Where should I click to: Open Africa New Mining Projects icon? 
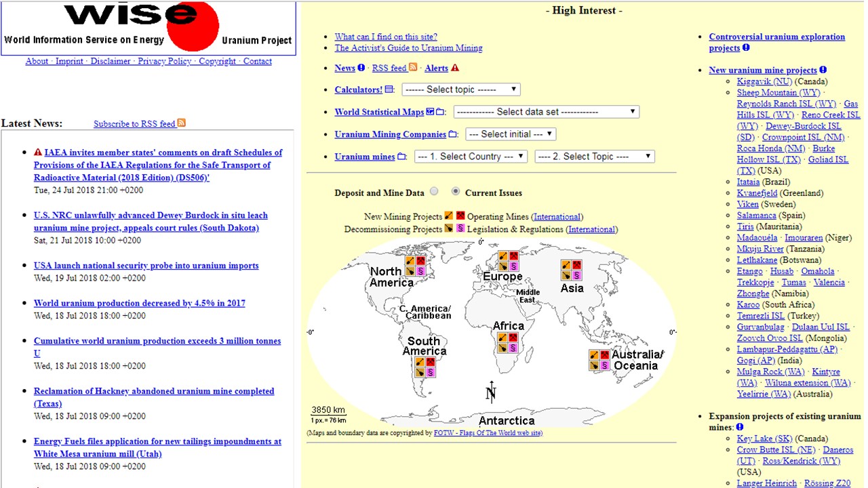coord(503,338)
